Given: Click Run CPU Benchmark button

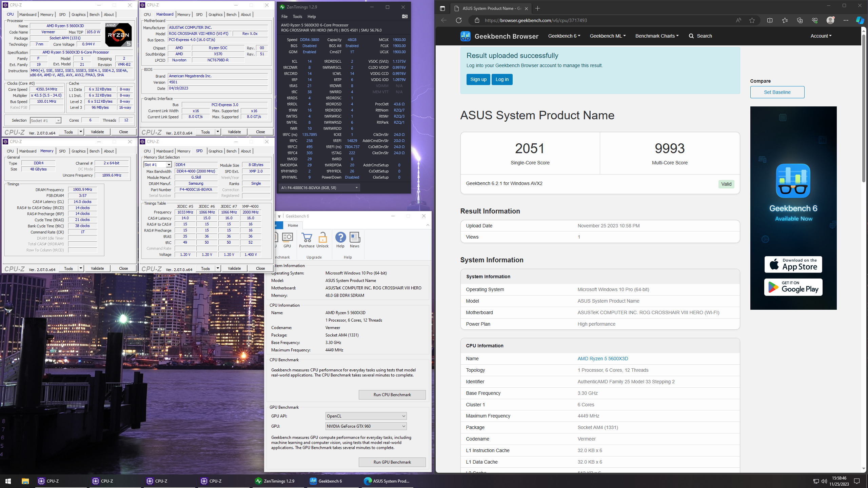Looking at the screenshot, I should (392, 395).
